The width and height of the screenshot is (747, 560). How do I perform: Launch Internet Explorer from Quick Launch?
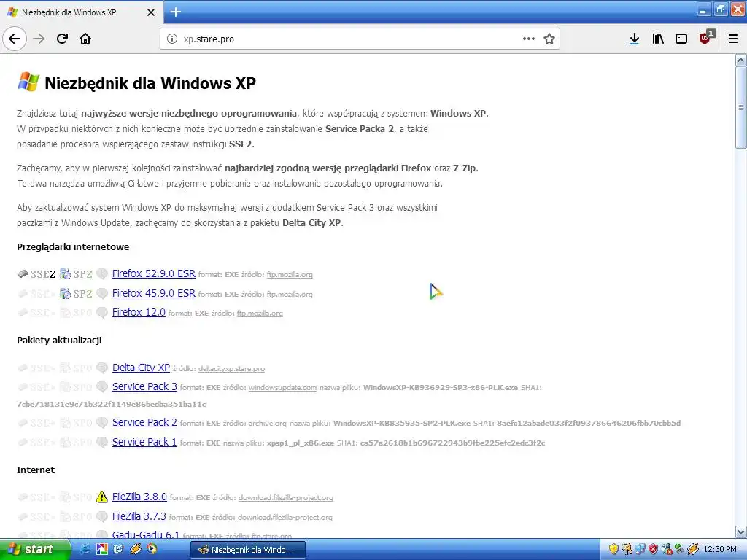pyautogui.click(x=86, y=550)
